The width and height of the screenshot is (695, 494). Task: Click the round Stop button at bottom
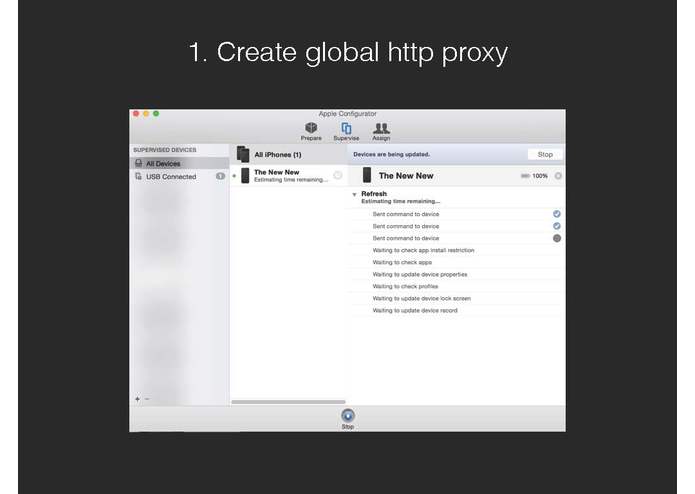(x=348, y=416)
